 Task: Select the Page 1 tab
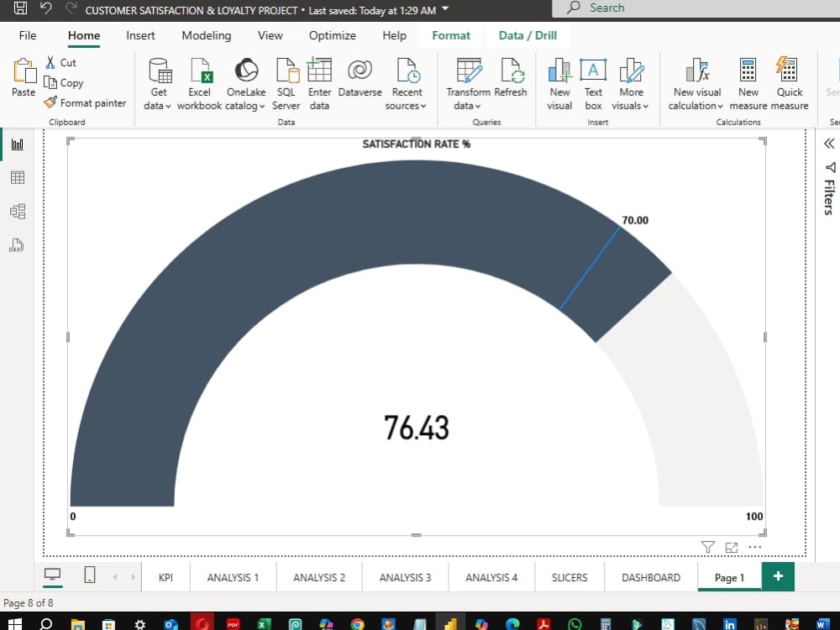click(729, 578)
